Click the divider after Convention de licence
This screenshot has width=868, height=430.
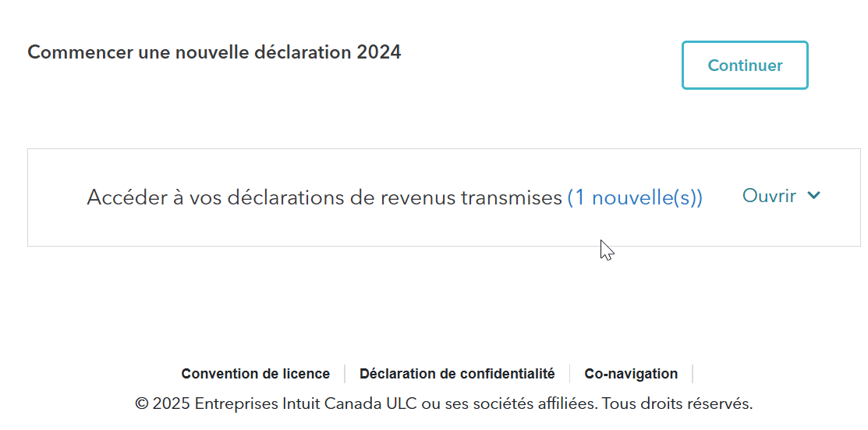click(x=345, y=374)
